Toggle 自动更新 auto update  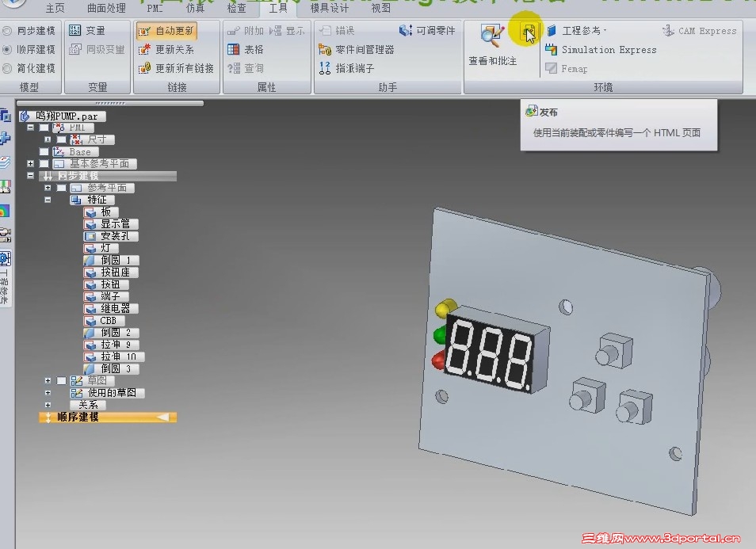point(166,31)
